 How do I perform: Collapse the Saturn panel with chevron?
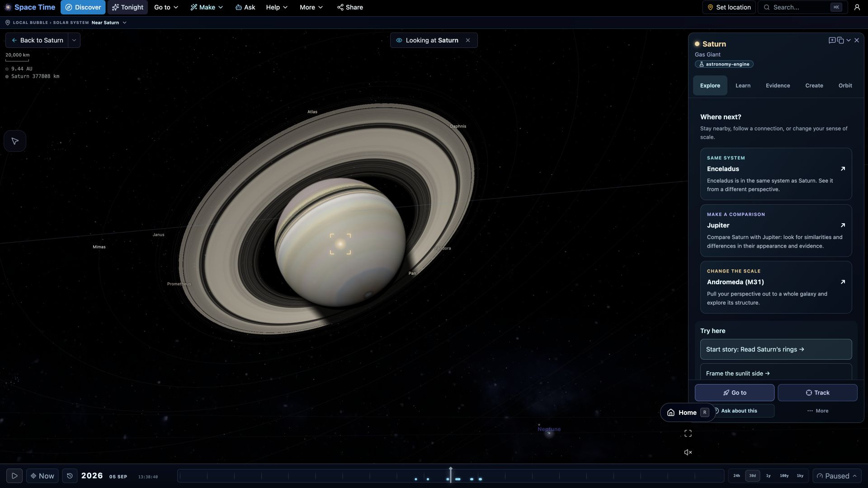(849, 40)
